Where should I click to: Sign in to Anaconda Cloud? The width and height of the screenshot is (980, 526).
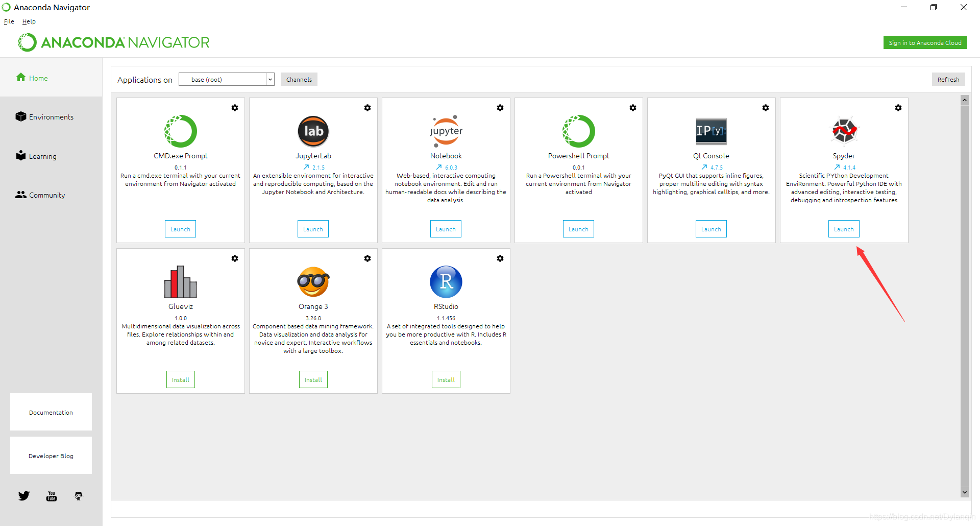[x=925, y=42]
